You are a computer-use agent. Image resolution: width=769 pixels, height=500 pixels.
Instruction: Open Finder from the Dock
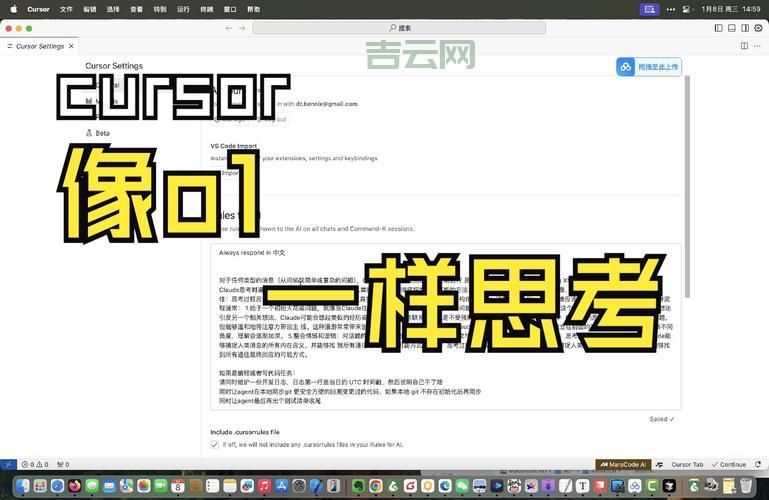click(x=22, y=486)
